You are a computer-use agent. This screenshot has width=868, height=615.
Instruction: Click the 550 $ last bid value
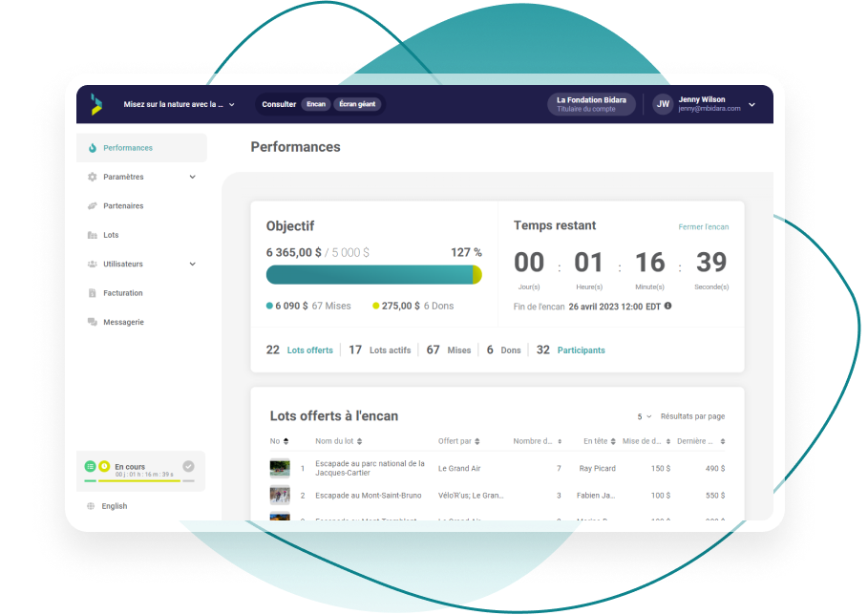tap(715, 496)
